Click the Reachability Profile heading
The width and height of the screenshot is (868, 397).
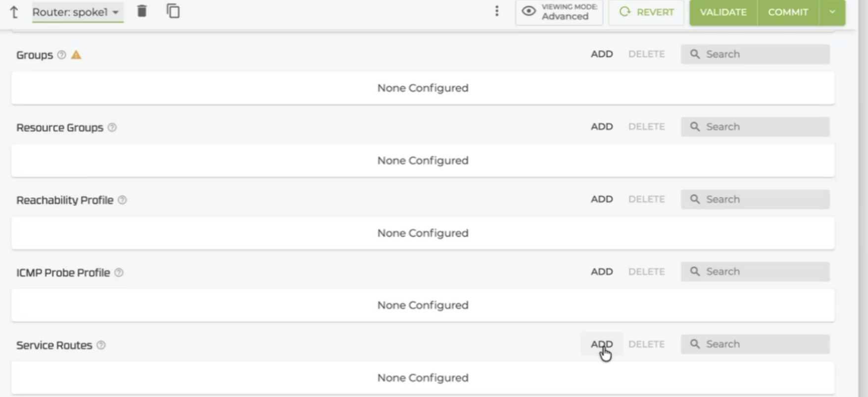tap(65, 200)
